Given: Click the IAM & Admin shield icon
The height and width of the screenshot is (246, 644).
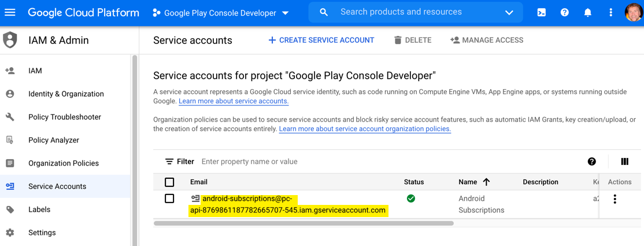Looking at the screenshot, I should pyautogui.click(x=10, y=40).
